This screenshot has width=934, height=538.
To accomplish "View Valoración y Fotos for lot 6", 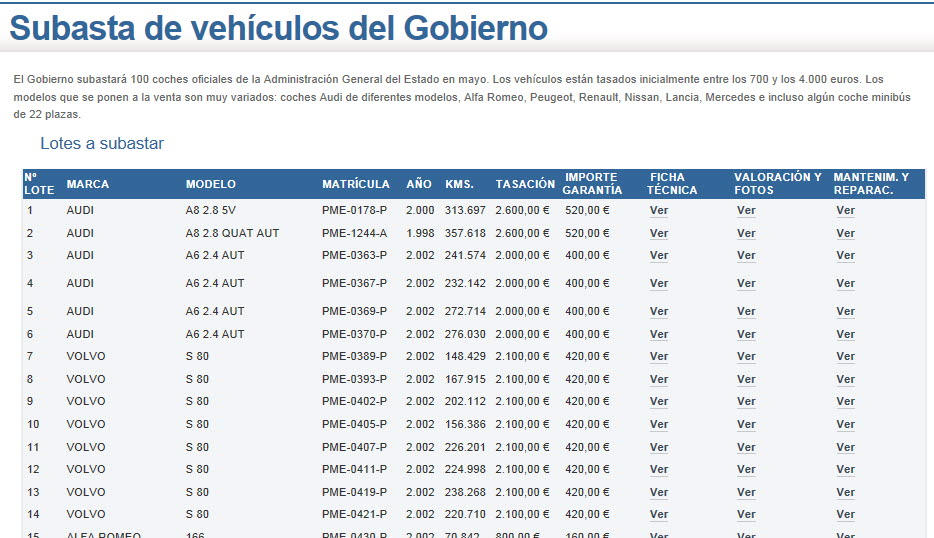I will click(746, 334).
